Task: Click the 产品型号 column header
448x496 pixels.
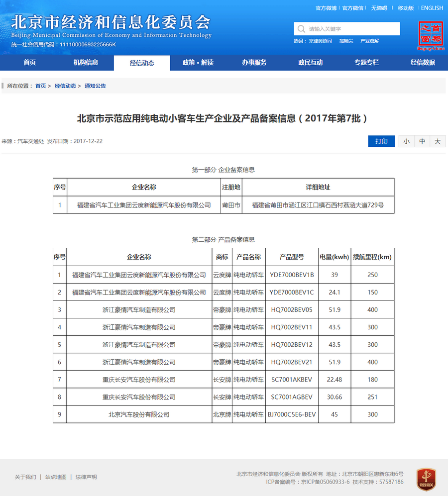Action: click(x=292, y=257)
